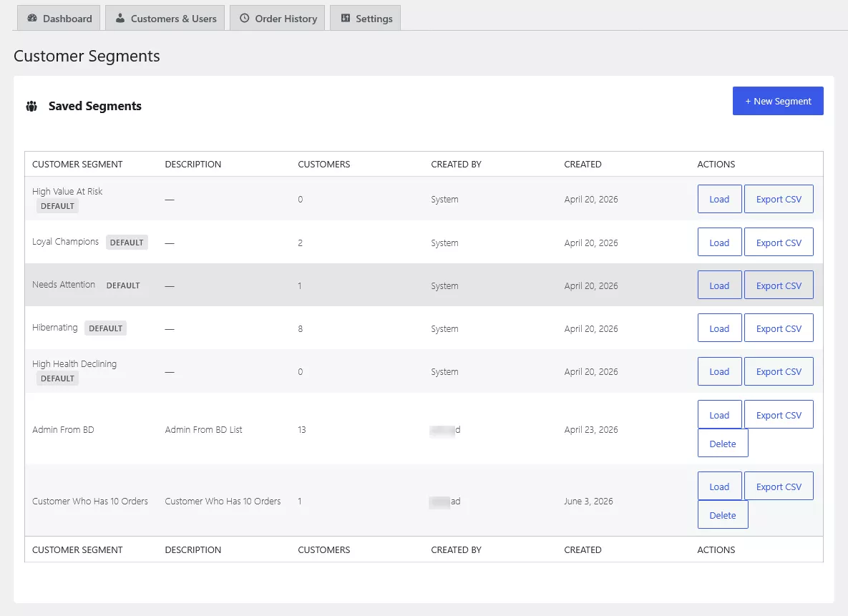
Task: Click the Hibernating segment name
Action: click(54, 328)
